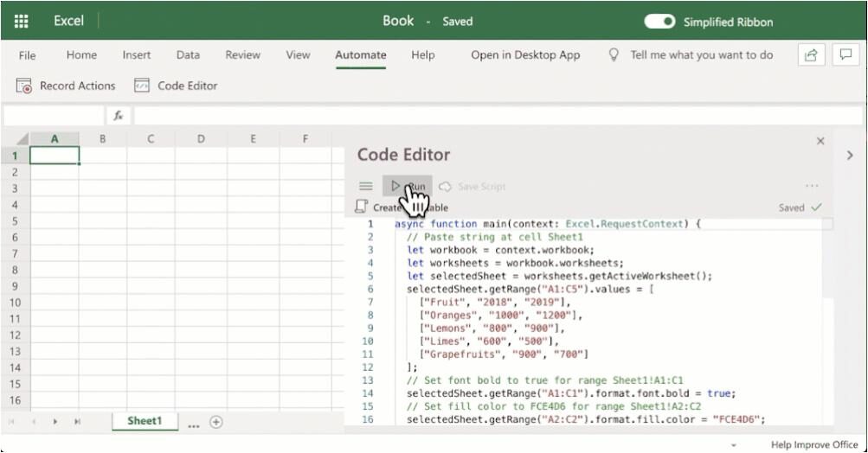Add a new sheet with plus icon
868x453 pixels.
click(x=216, y=422)
